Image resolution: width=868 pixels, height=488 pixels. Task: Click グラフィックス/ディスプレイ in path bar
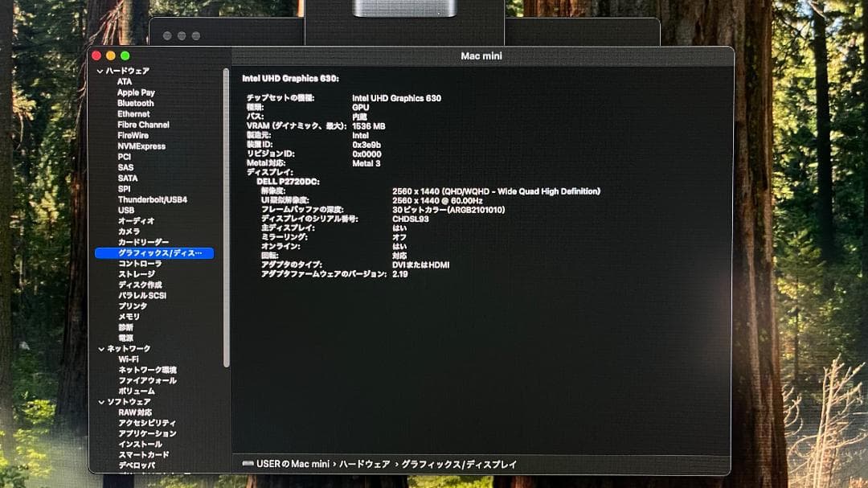[x=459, y=464]
